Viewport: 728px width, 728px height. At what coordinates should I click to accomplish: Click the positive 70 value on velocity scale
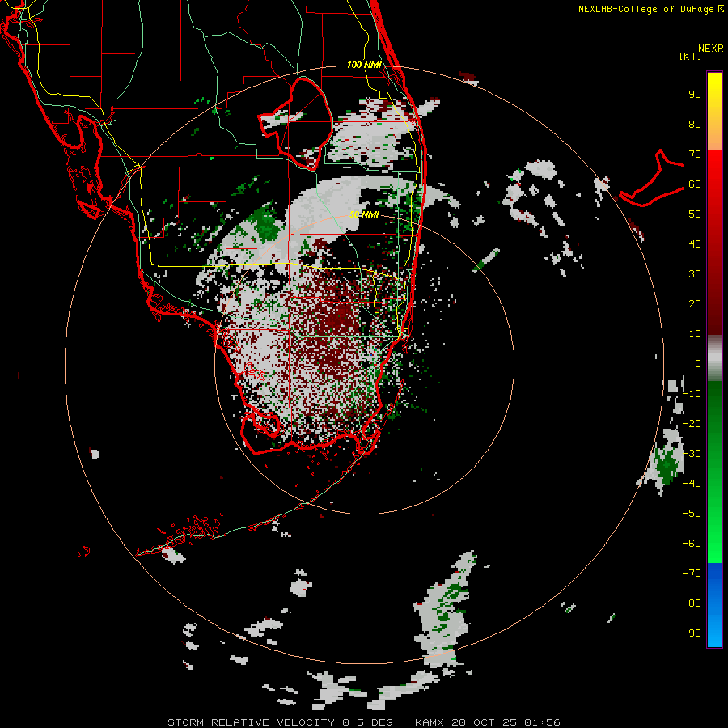click(695, 154)
